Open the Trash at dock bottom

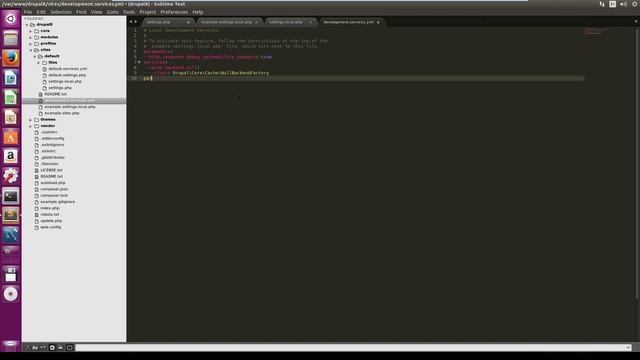[11, 345]
